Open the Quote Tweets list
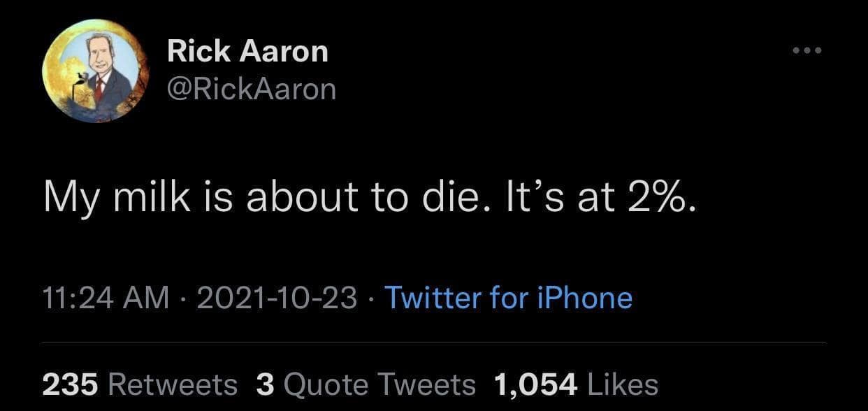The width and height of the screenshot is (868, 411). click(x=379, y=384)
